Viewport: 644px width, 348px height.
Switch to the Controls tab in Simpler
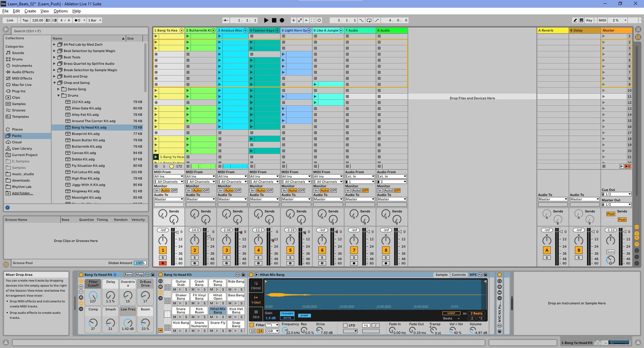click(x=459, y=275)
